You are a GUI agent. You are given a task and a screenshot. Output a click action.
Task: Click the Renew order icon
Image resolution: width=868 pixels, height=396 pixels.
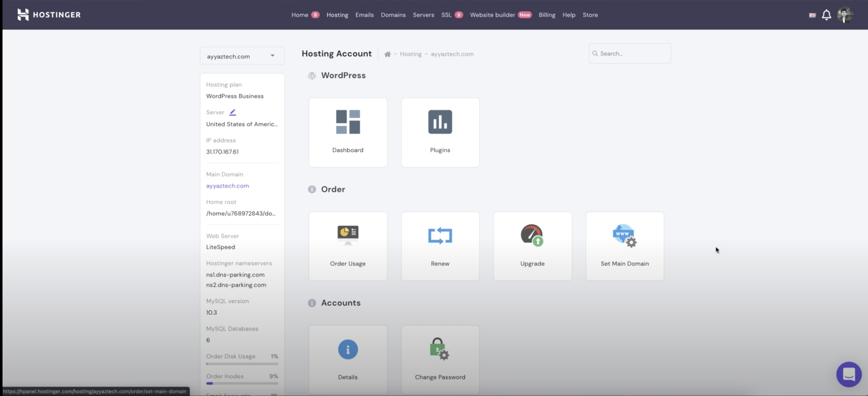(440, 235)
